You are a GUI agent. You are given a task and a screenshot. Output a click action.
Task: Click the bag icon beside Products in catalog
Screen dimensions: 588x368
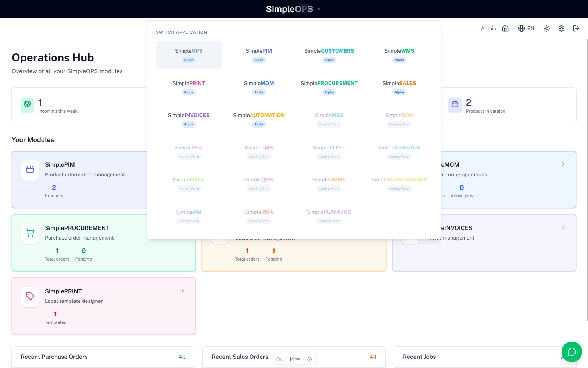(x=455, y=105)
